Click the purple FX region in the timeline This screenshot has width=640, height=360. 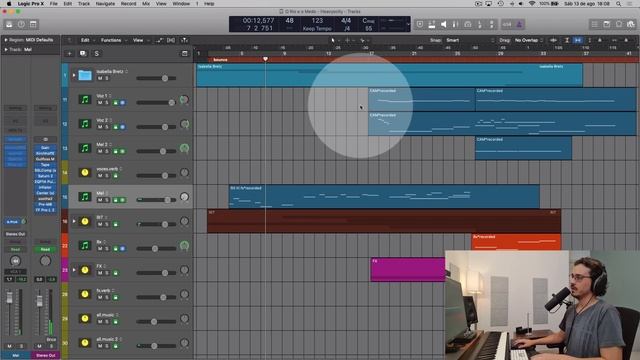408,269
